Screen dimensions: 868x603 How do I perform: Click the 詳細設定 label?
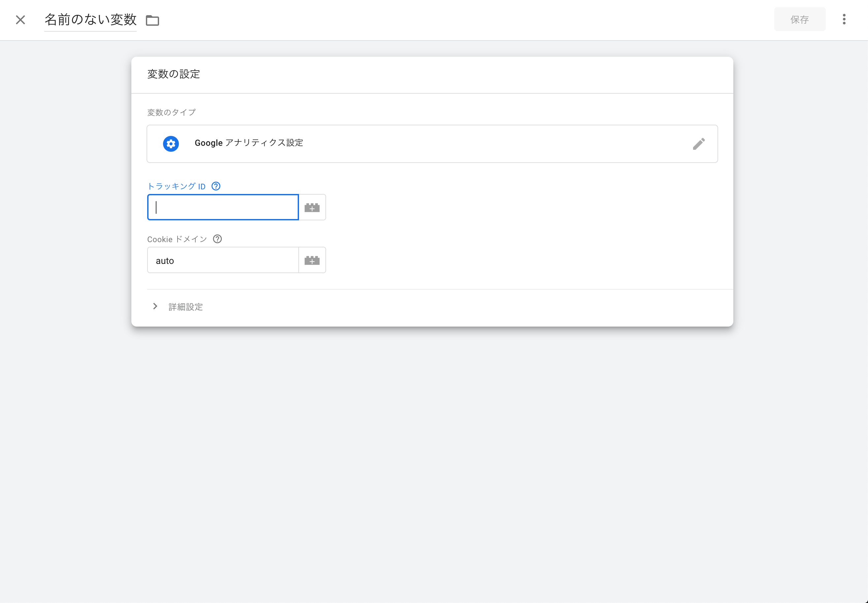(x=185, y=307)
